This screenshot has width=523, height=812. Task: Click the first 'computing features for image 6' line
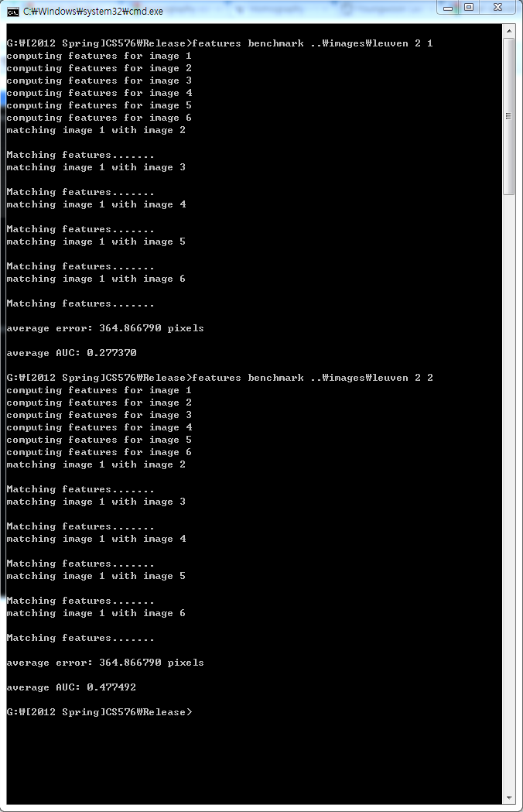click(x=99, y=118)
